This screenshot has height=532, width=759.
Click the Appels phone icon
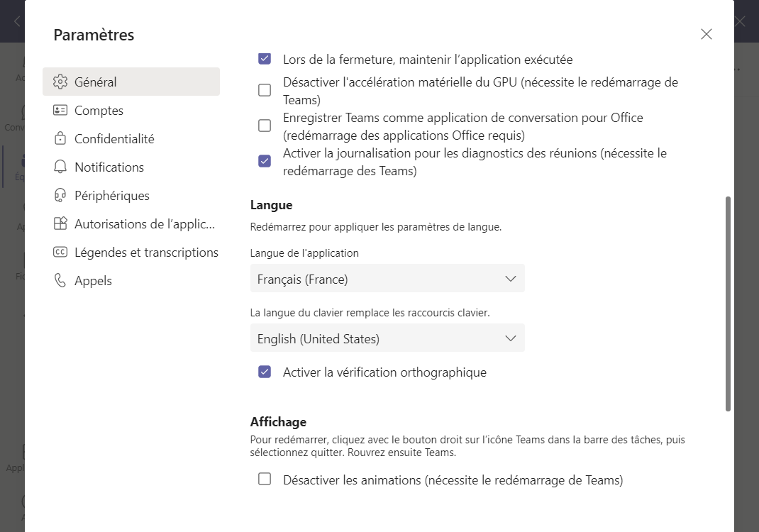[60, 280]
